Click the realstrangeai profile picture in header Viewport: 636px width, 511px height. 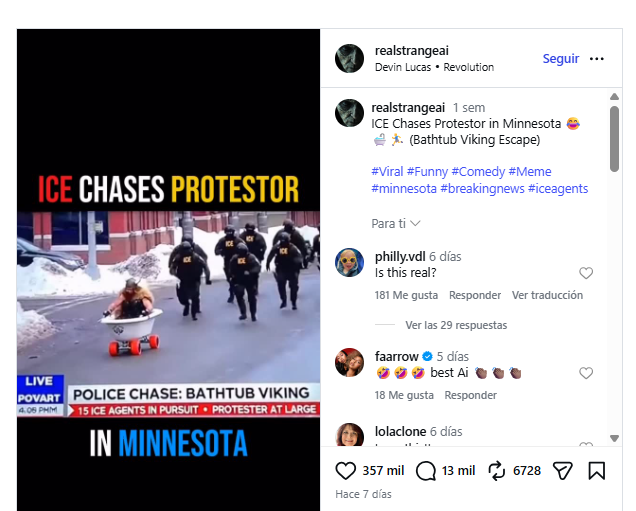[x=349, y=59]
